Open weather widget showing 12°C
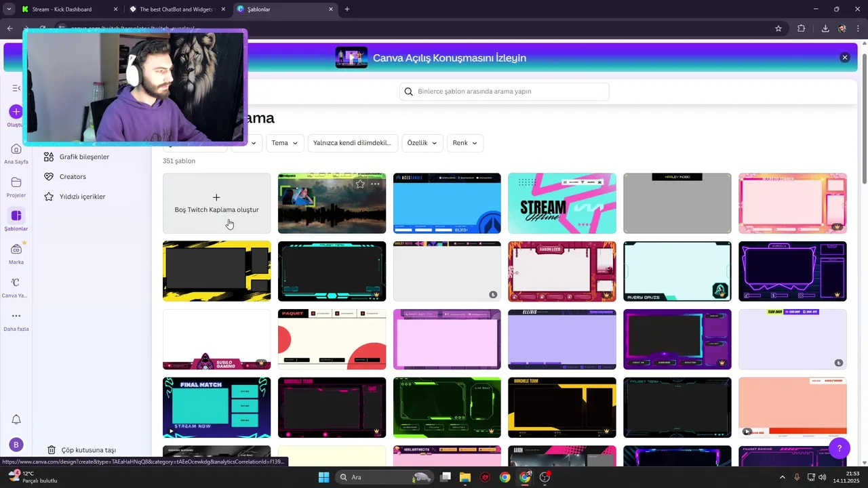Viewport: 868px width, 488px height. coord(32,477)
